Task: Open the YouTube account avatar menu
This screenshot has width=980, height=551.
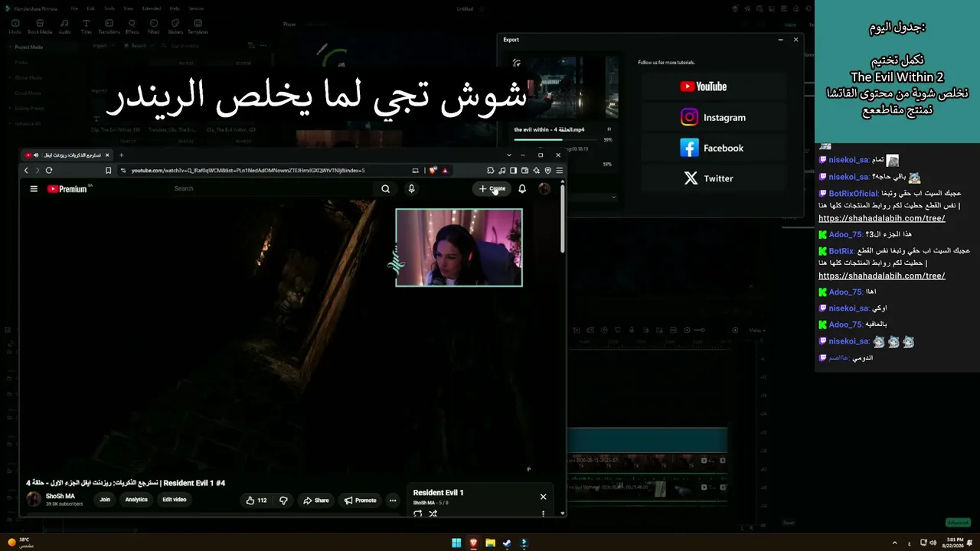Action: [544, 189]
